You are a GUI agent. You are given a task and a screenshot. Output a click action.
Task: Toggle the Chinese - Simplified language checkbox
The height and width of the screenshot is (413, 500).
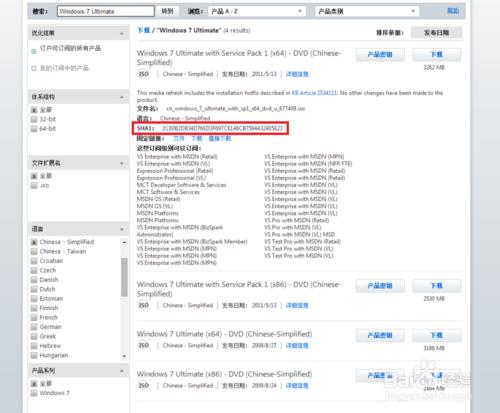click(34, 242)
